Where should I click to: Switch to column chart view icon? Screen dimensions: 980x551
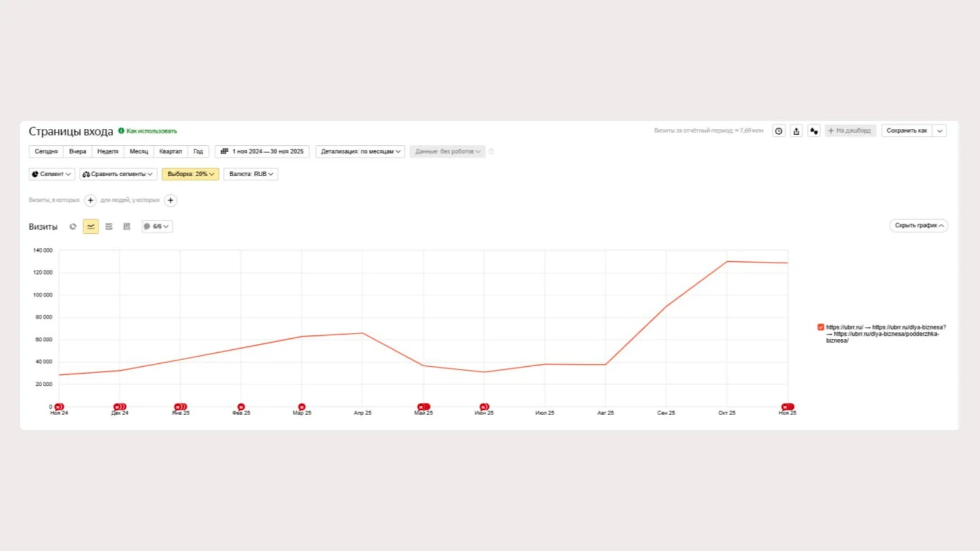click(127, 227)
